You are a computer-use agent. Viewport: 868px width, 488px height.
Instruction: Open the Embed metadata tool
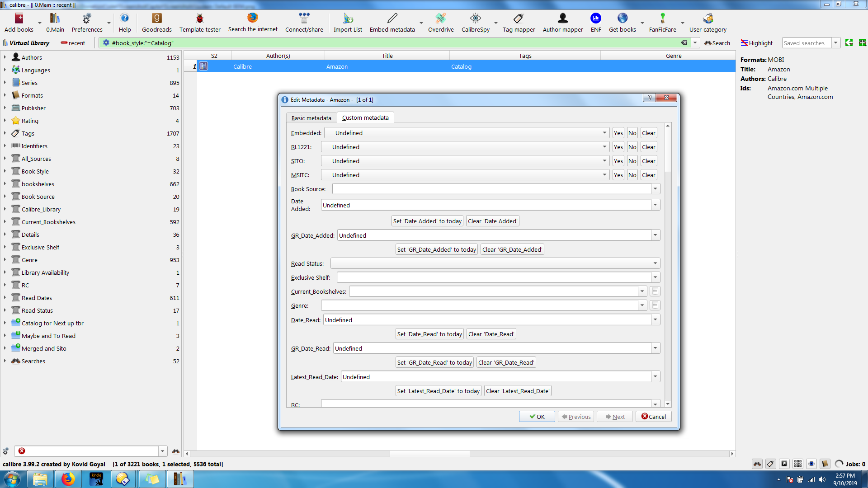point(392,19)
